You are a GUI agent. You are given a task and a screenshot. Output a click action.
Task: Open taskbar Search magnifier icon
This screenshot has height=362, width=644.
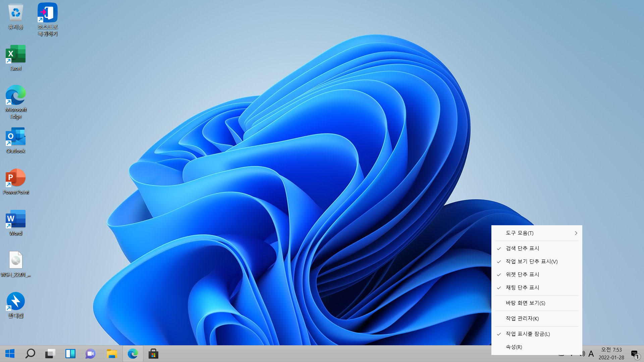coord(30,354)
